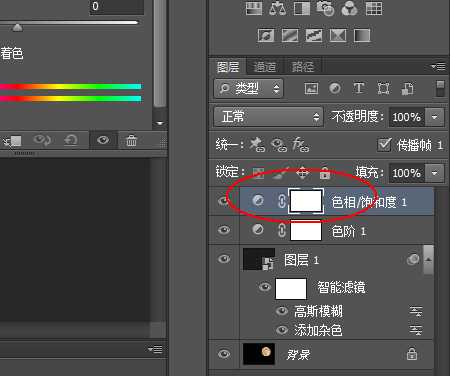450x376 pixels.
Task: Open the 类型 layer filter dropdown
Action: coord(249,88)
